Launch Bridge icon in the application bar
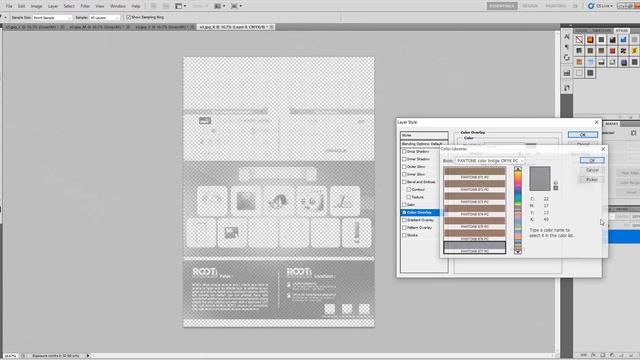This screenshot has height=360, width=640. point(154,6)
